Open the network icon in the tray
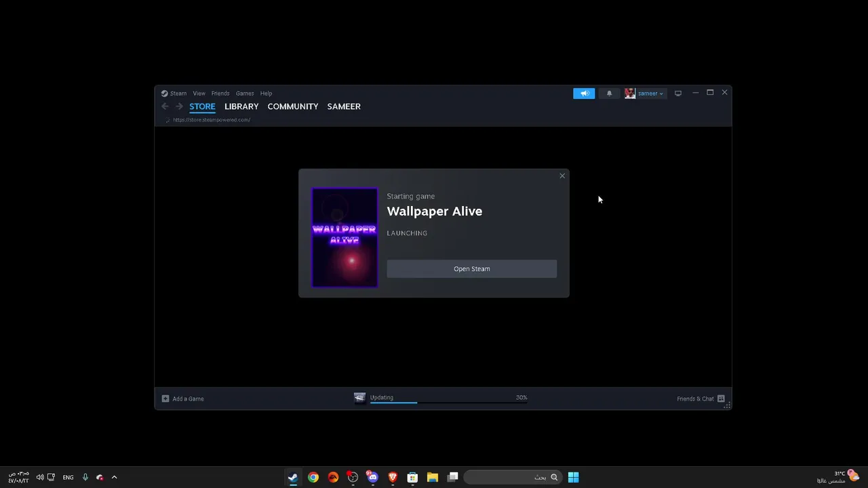Image resolution: width=868 pixels, height=488 pixels. 51,477
